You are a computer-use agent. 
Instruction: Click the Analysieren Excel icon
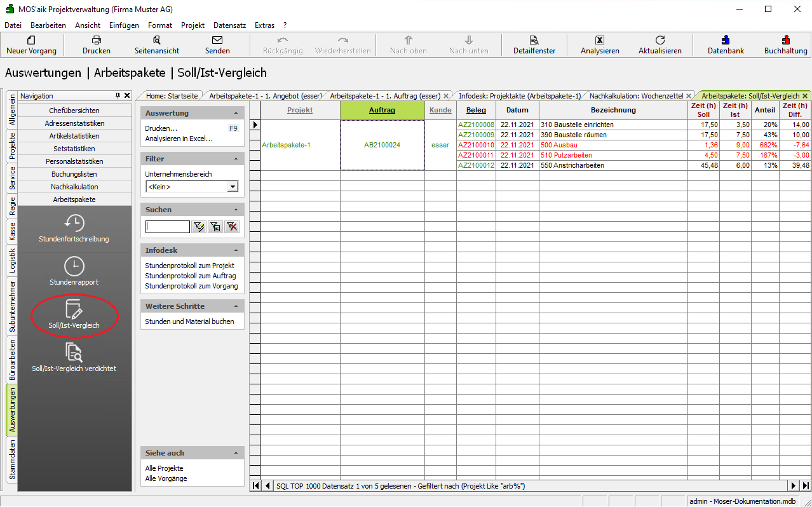(x=599, y=40)
